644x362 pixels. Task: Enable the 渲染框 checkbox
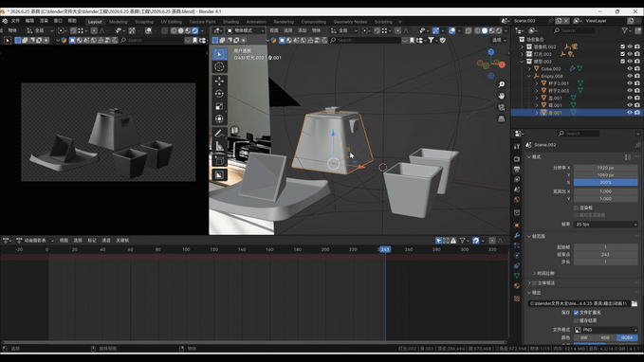576,208
